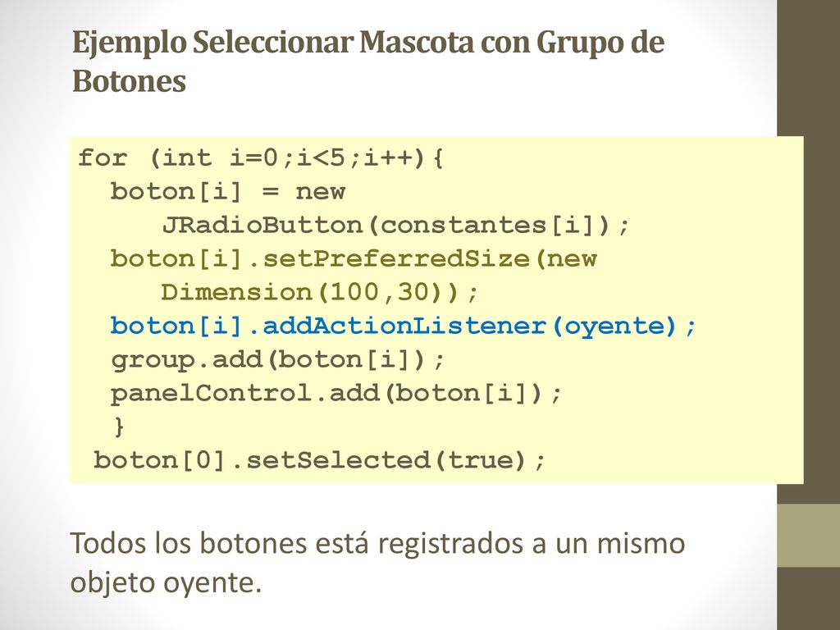
Task: Click the 'boton[i] = new' code line
Action: point(228,192)
